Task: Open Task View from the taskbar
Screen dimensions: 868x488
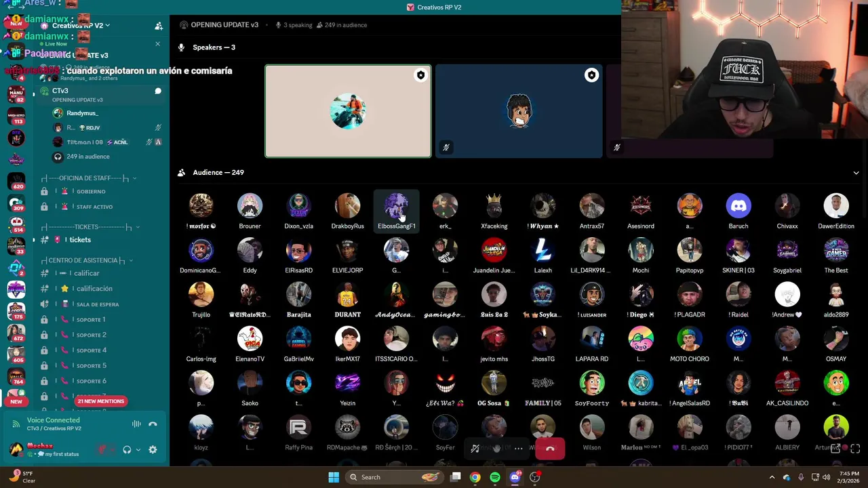Action: [456, 477]
